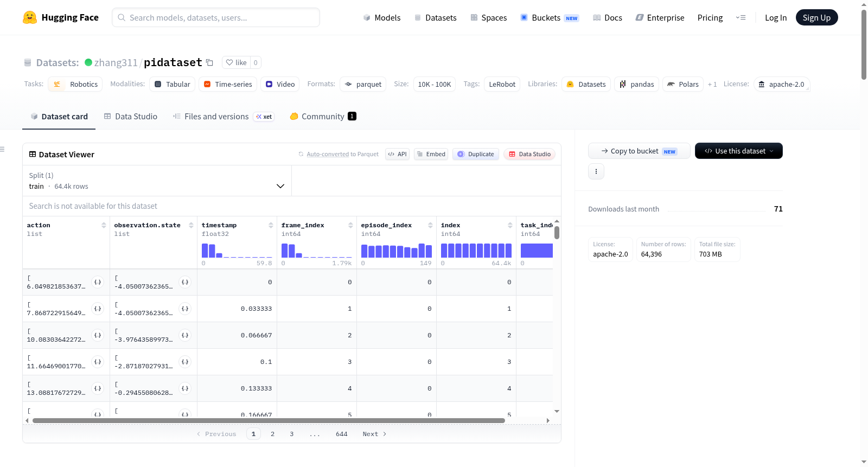Screen dimensions: 868x467
Task: Open Data Studio from the viewer header
Action: 529,154
